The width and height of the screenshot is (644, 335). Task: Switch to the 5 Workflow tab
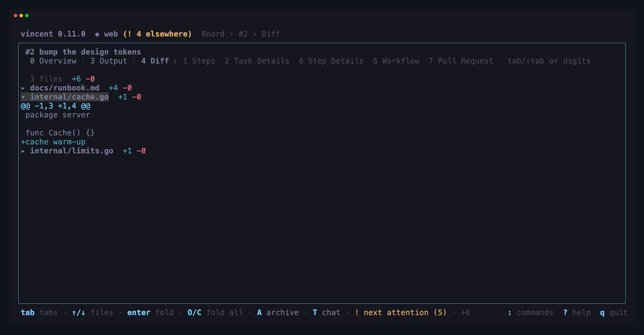pos(396,61)
